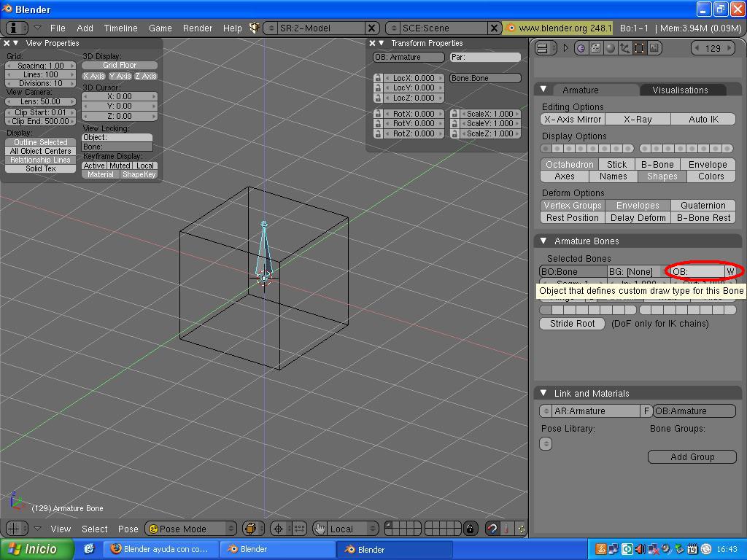Screen dimensions: 747x560
Task: Open the Logic context buttons (pacman icon)
Action: coord(580,48)
